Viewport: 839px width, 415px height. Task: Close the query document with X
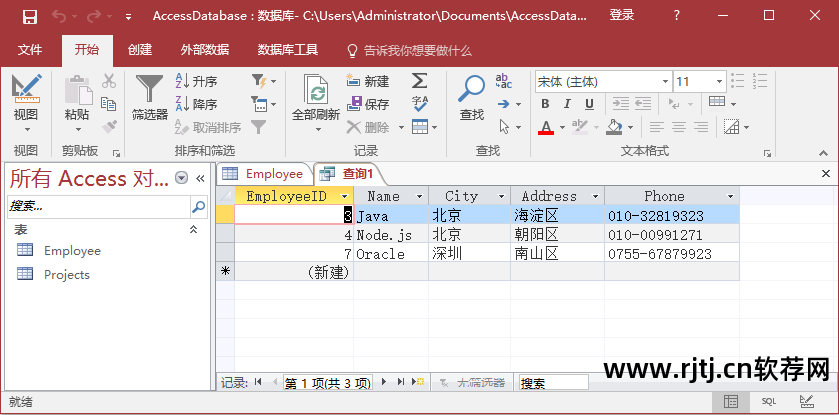tap(826, 173)
